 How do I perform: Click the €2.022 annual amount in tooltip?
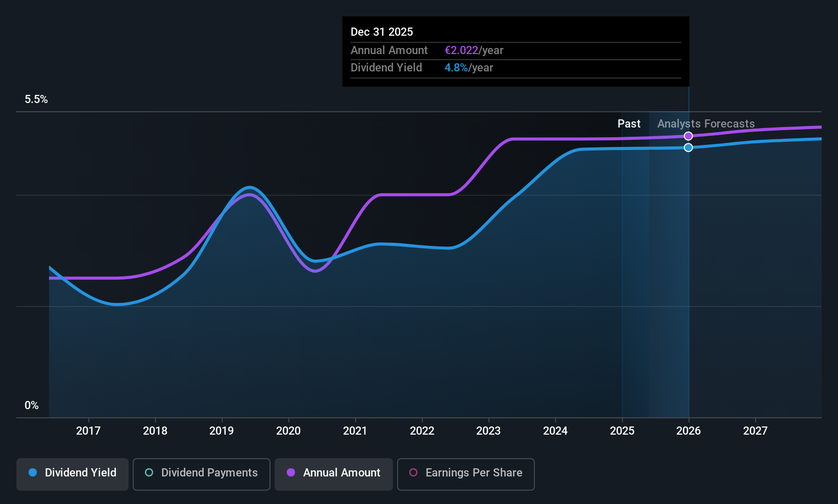[461, 51]
